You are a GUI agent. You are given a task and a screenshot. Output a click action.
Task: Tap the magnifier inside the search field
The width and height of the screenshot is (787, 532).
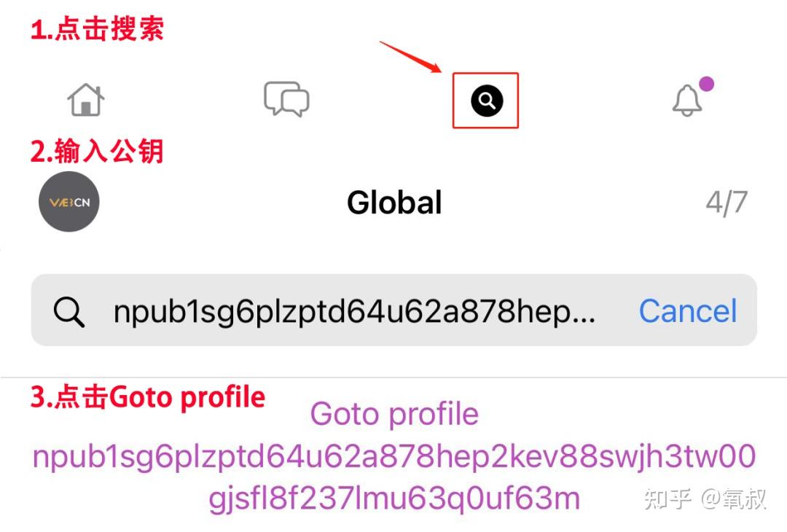pos(68,312)
